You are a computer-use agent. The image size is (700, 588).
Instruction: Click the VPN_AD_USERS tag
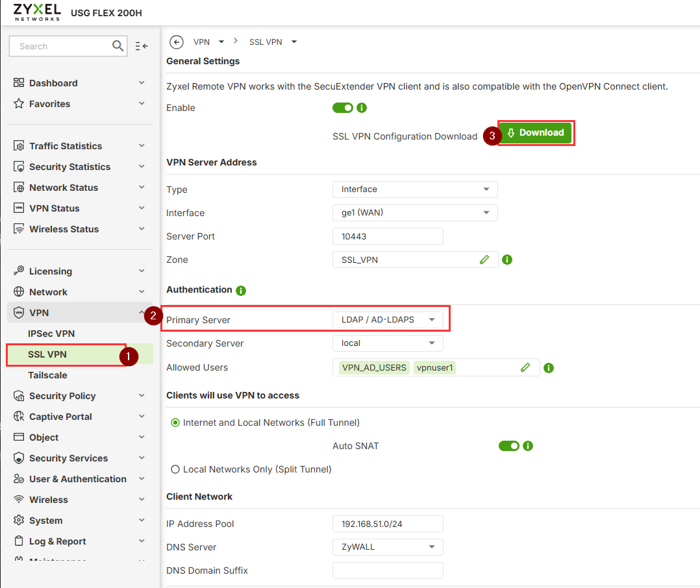(374, 367)
